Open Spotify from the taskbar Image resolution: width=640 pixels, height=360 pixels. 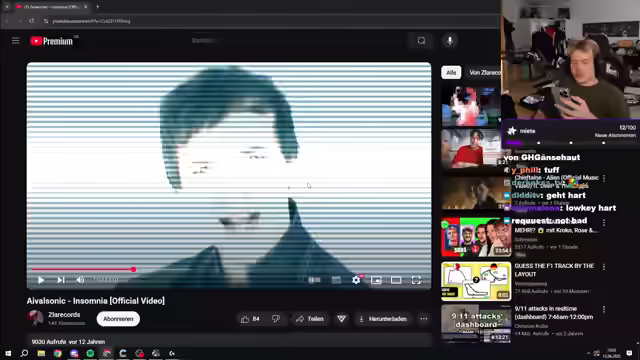pos(90,353)
